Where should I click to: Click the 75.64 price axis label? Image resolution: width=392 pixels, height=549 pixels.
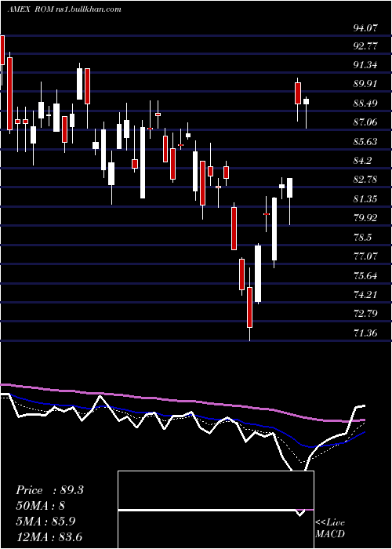point(365,276)
